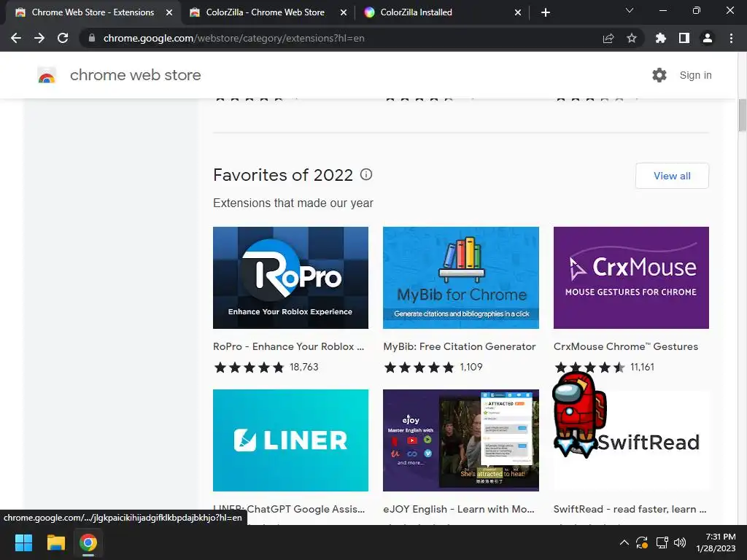The image size is (747, 560).
Task: View site info via the lock icon
Action: click(x=92, y=38)
